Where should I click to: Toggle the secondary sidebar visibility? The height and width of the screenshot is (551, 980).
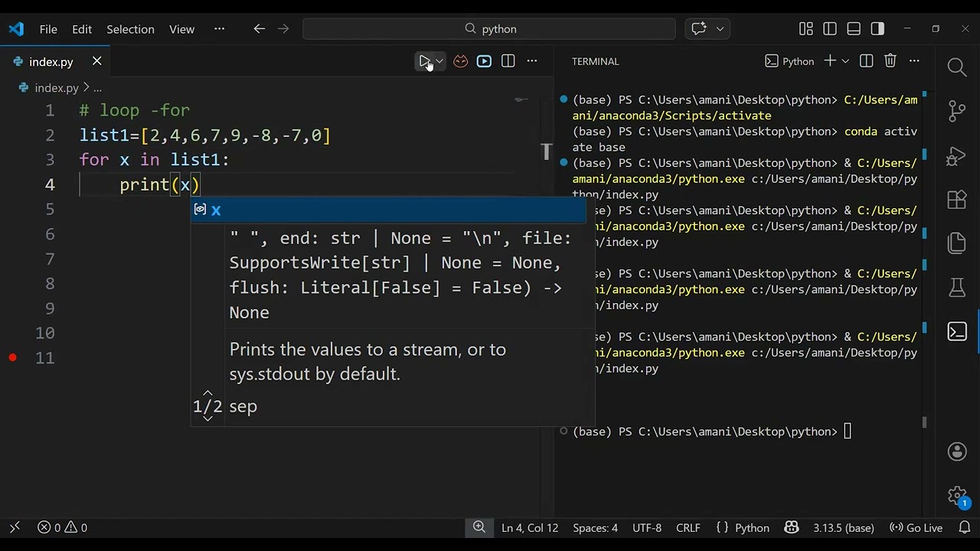(x=877, y=29)
